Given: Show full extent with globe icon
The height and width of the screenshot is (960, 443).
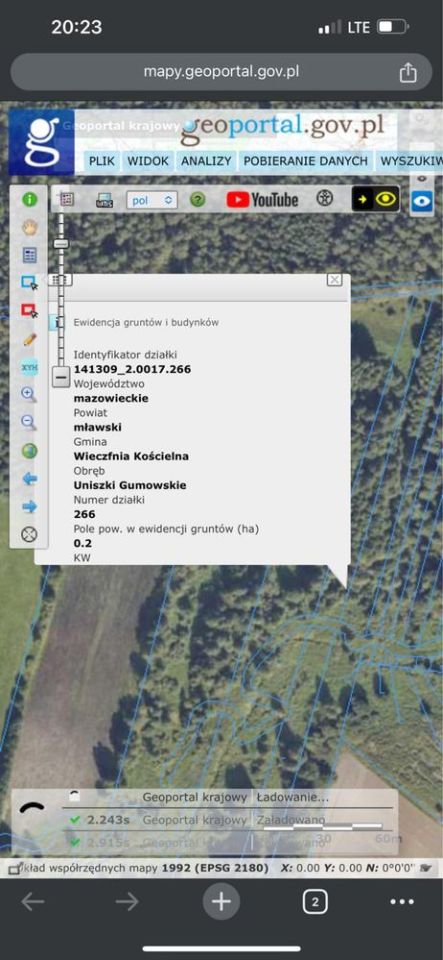Looking at the screenshot, I should [x=29, y=451].
